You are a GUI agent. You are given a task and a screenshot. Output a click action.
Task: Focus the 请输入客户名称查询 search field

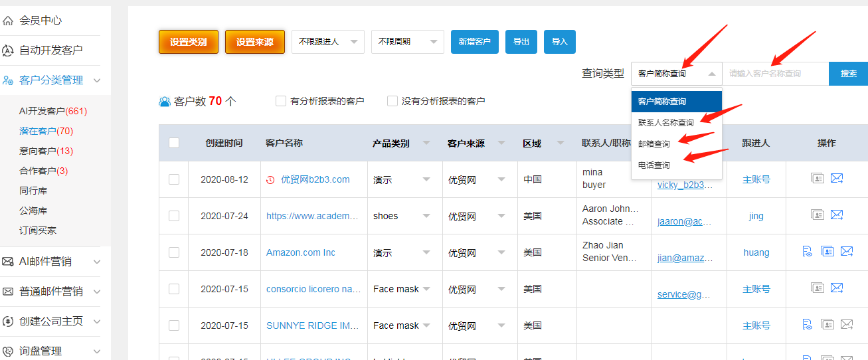776,74
